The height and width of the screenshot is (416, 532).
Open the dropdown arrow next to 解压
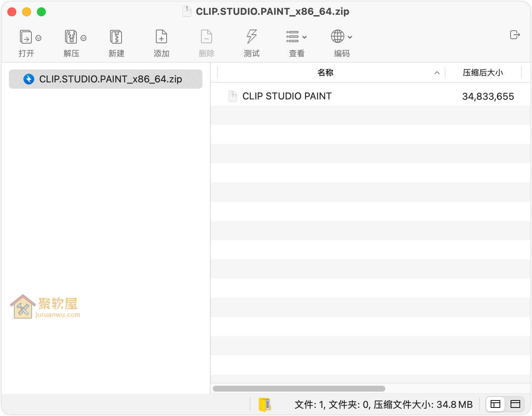point(83,38)
